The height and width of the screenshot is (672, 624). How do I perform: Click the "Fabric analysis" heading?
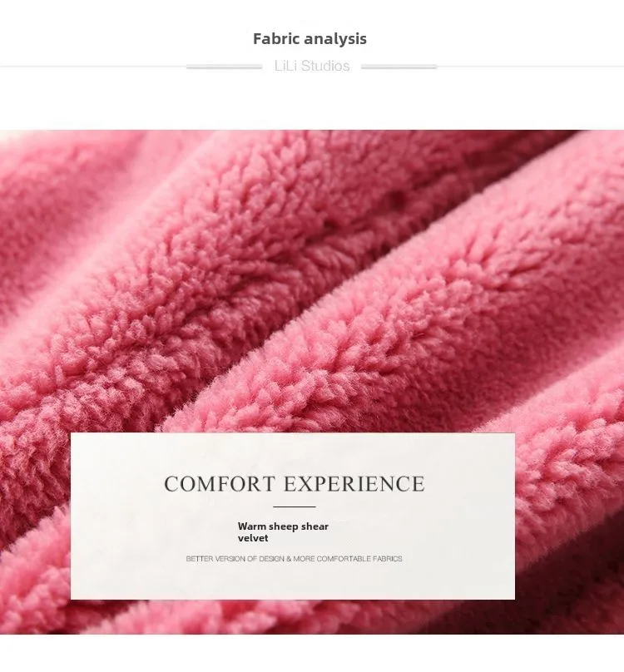(310, 39)
